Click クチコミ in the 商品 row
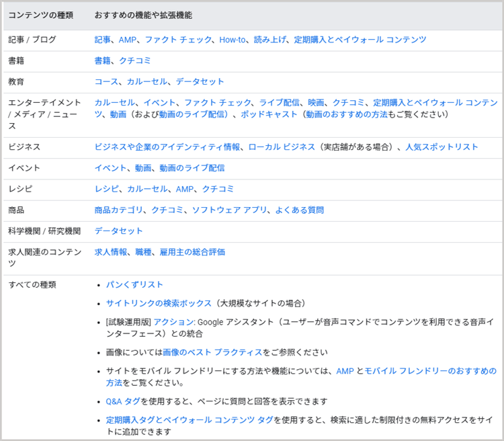 pos(167,210)
